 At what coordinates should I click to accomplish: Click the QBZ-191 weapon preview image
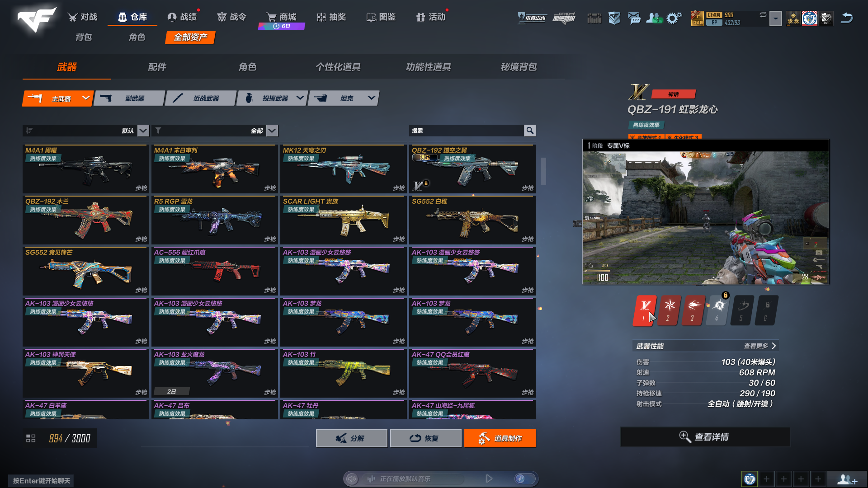705,217
